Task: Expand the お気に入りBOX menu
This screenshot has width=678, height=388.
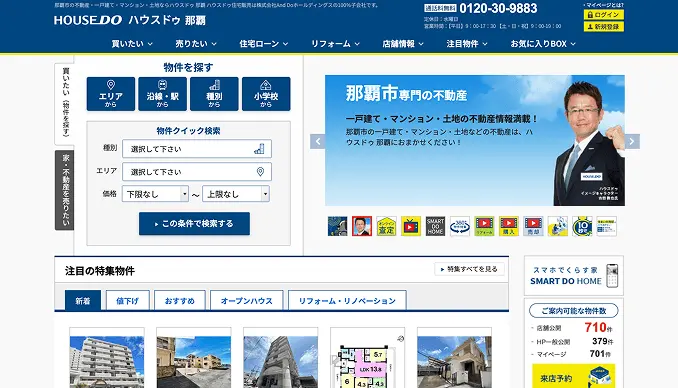Action: pos(543,44)
